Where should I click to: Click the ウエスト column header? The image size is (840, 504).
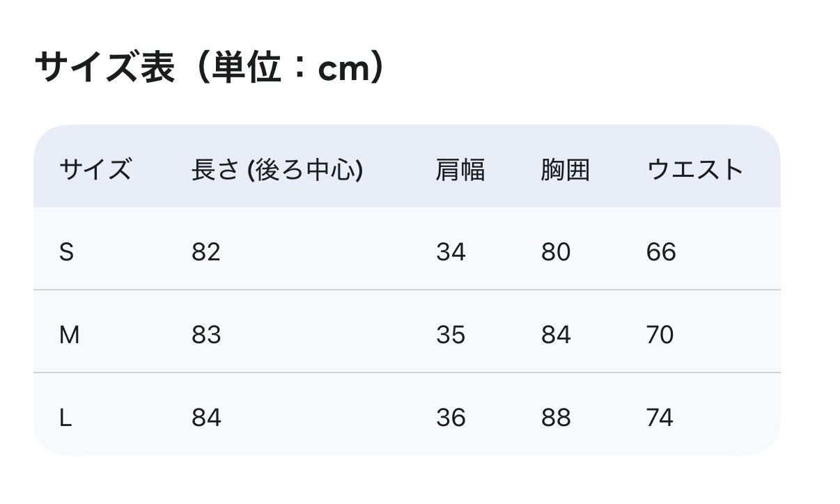pos(695,170)
